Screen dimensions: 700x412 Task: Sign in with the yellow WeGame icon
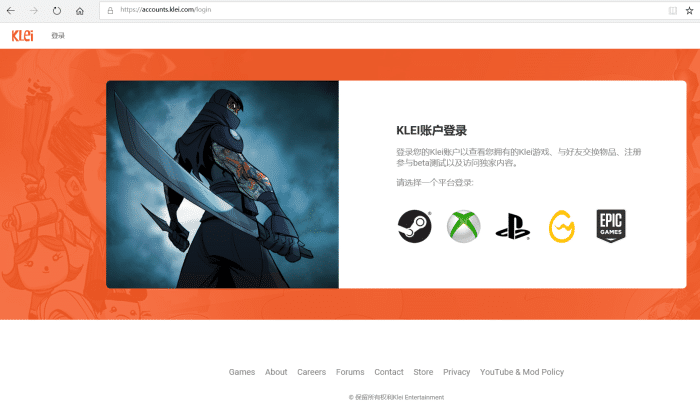(562, 226)
